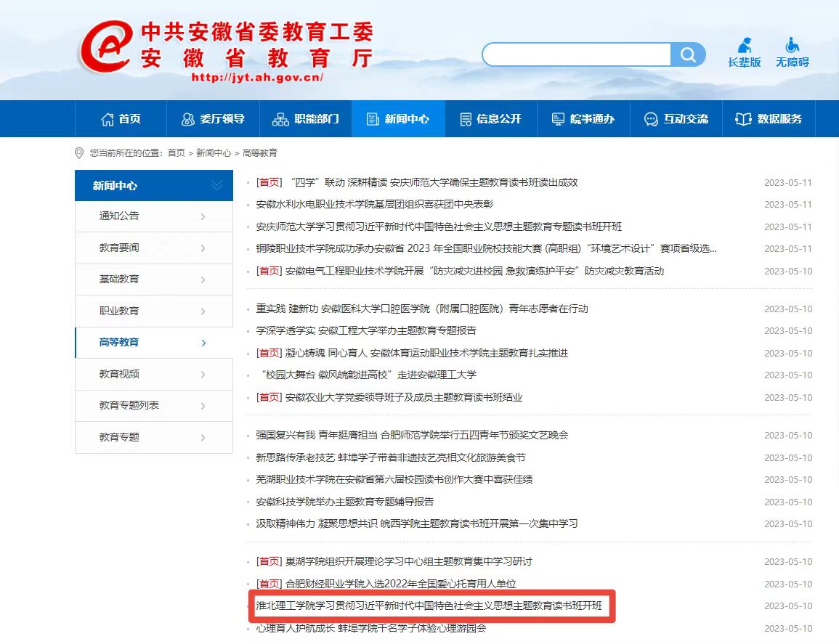Screen dimensions: 839x644
Task: Select 信息公开 in the main menu
Action: click(491, 119)
